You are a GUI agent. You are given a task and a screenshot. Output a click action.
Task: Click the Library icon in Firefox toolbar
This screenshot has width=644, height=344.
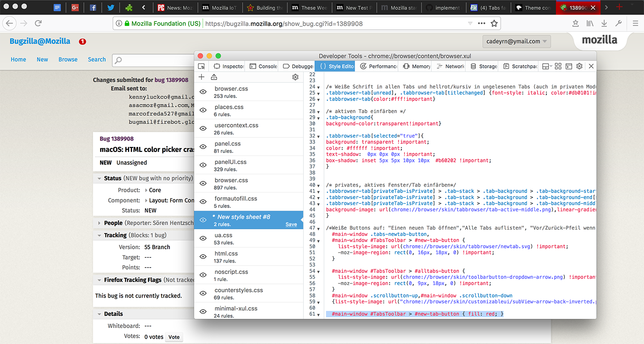pos(590,23)
